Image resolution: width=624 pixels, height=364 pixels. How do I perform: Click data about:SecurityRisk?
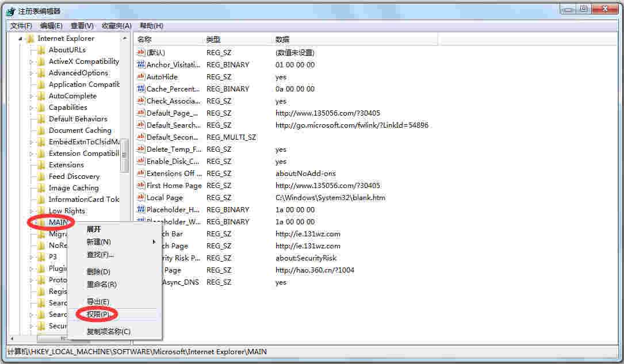[x=306, y=258]
